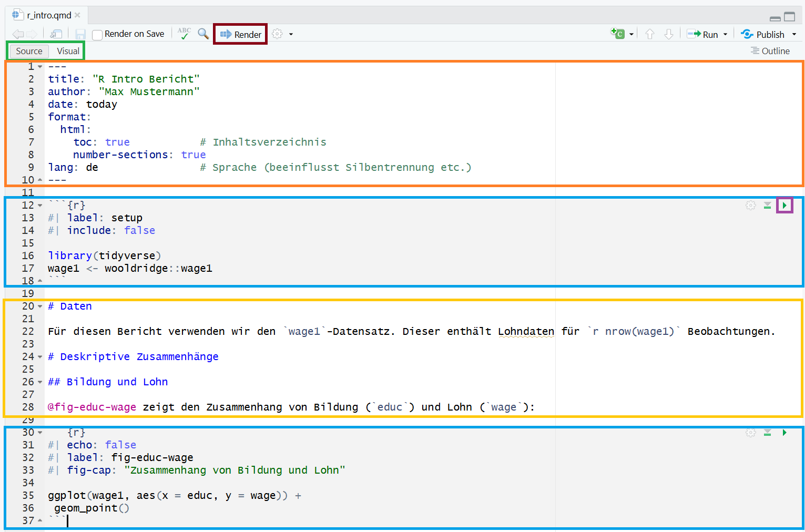805x532 pixels.
Task: Click the inline code "r nrow(wage1)"
Action: click(634, 331)
